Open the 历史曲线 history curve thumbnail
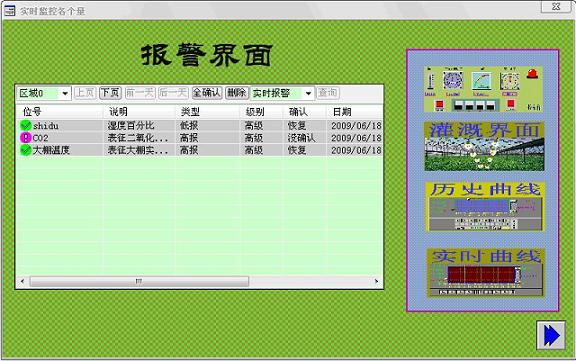This screenshot has width=576, height=361. (x=484, y=207)
